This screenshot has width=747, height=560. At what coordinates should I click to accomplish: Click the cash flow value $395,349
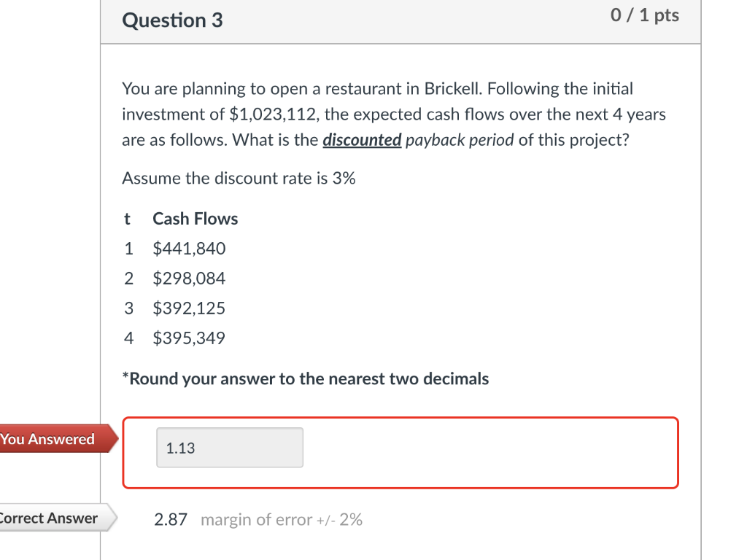coord(189,338)
